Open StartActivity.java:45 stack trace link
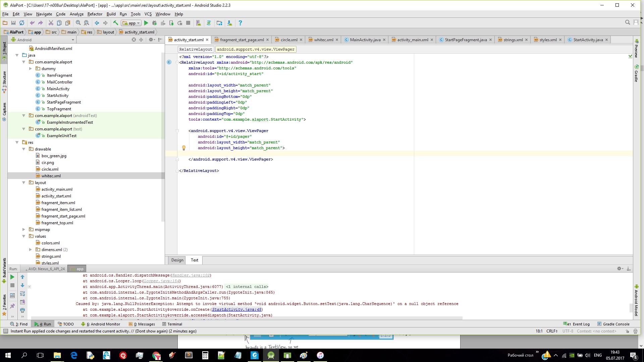Screen dimensions: 644x362 pos(236,309)
